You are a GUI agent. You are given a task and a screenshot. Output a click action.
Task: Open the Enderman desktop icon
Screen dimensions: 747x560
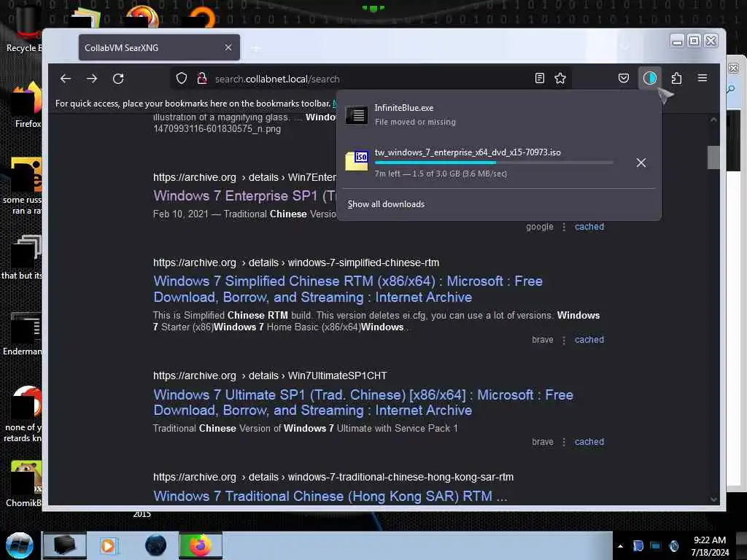point(23,334)
